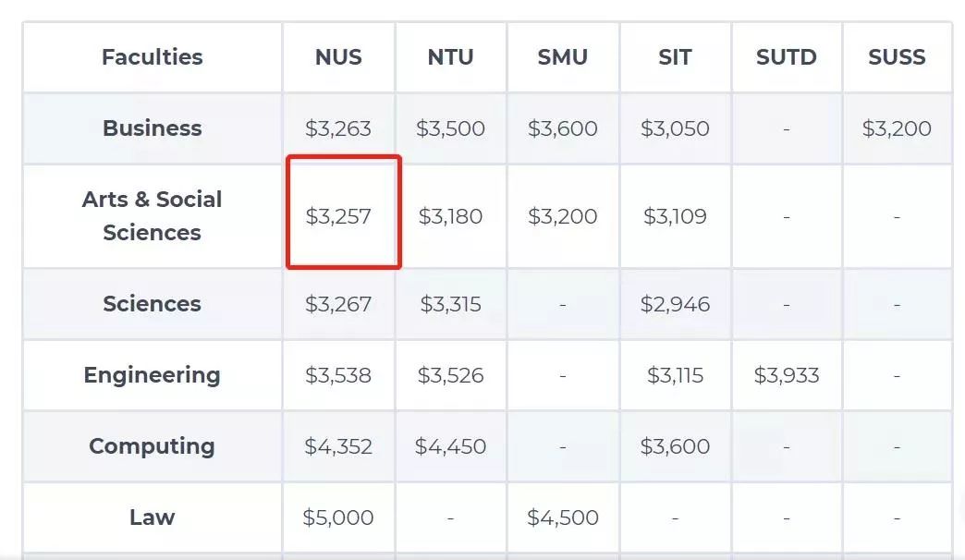The height and width of the screenshot is (560, 965).
Task: Select the $3,933 SUTD Engineering salary
Action: [x=786, y=375]
